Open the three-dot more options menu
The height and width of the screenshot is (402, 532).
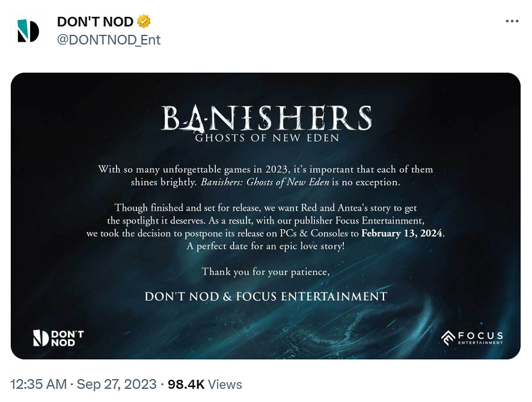tap(512, 21)
